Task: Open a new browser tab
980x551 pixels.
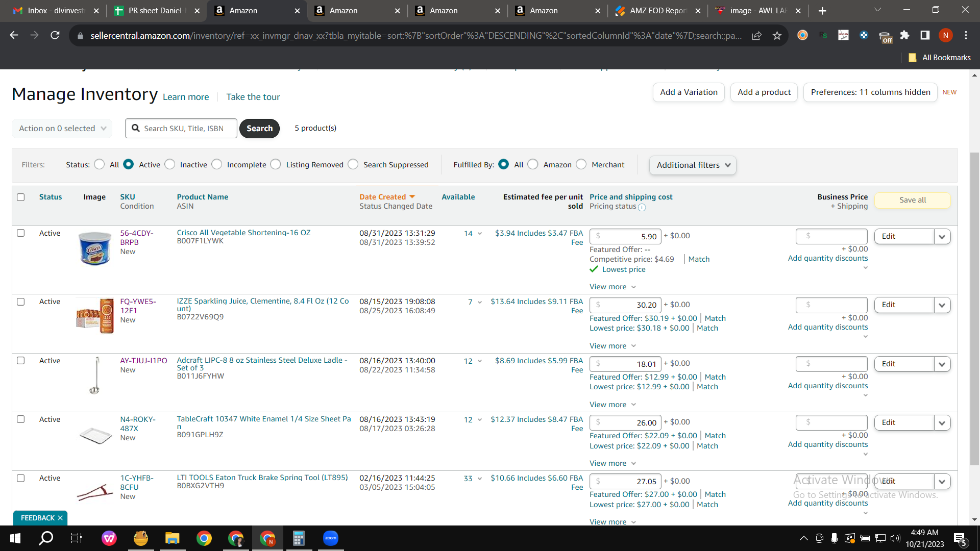Action: tap(822, 11)
